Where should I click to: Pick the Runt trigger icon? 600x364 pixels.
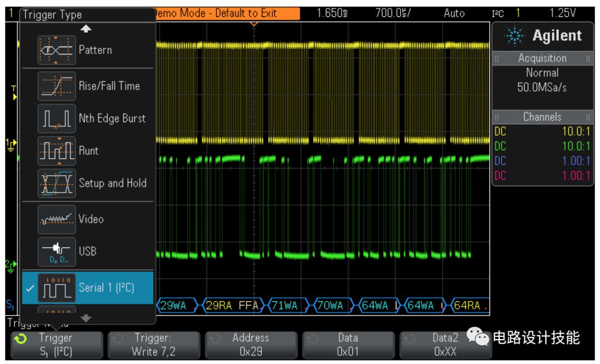pyautogui.click(x=57, y=150)
